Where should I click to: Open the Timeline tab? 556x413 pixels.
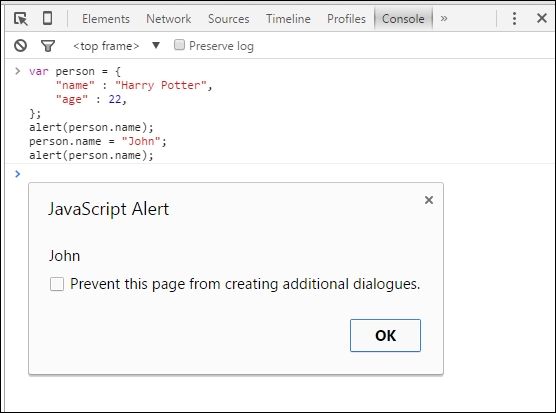pyautogui.click(x=288, y=19)
